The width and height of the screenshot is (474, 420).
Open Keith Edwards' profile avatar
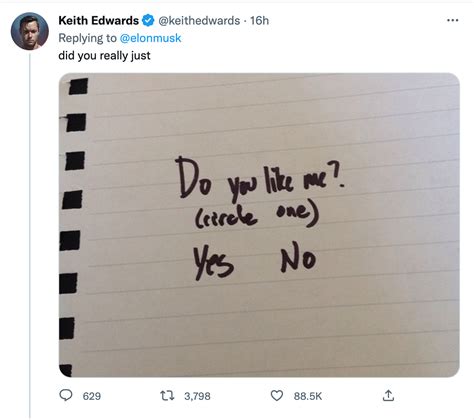(x=30, y=31)
